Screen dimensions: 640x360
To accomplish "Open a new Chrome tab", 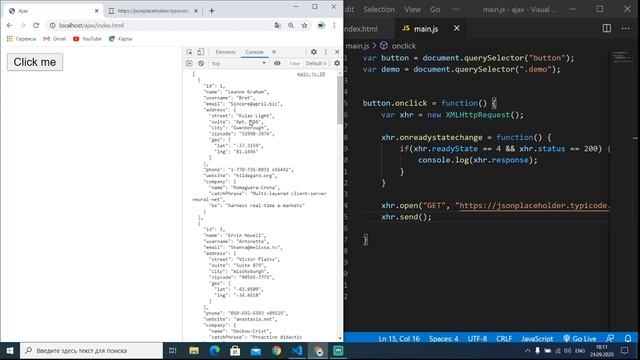I will click(x=211, y=11).
